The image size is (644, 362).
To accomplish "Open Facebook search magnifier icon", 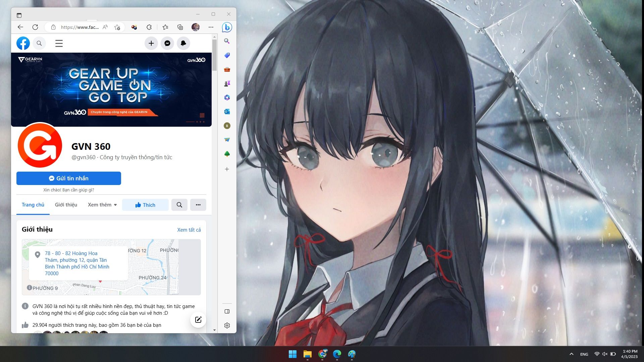I will [x=39, y=43].
